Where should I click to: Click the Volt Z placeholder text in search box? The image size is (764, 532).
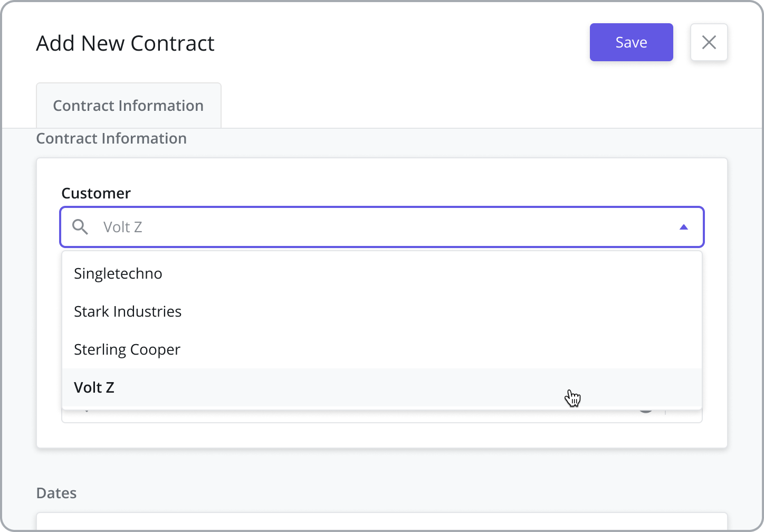click(x=123, y=227)
